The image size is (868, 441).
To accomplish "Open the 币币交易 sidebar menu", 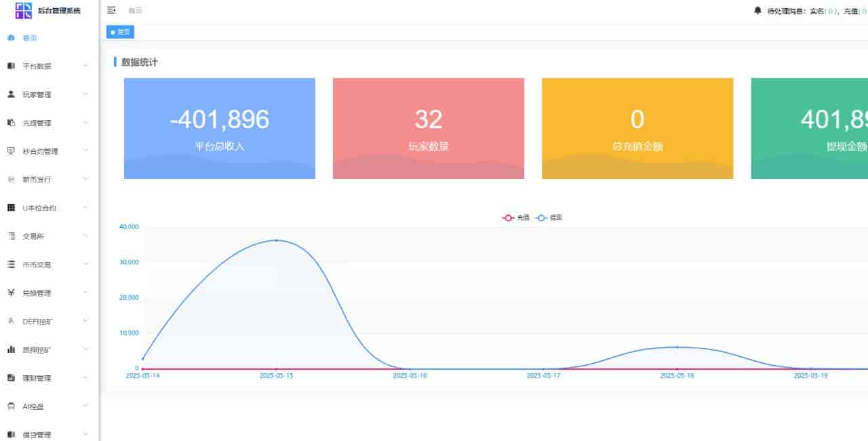I will click(x=37, y=265).
